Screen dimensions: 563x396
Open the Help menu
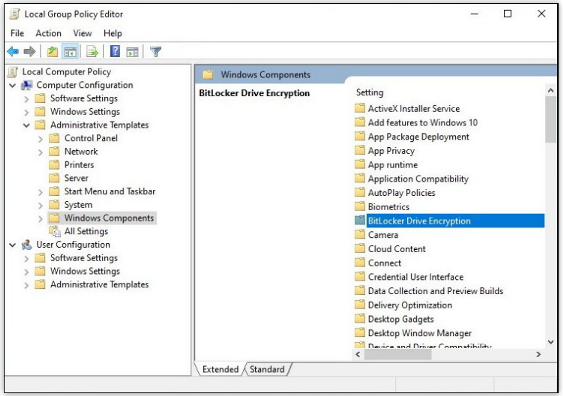(113, 33)
